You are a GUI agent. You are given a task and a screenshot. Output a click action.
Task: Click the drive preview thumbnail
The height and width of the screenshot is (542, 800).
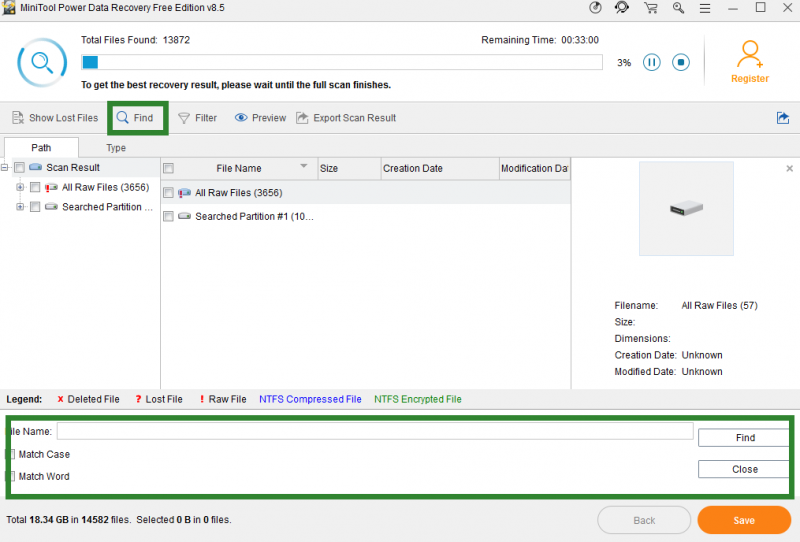(686, 209)
